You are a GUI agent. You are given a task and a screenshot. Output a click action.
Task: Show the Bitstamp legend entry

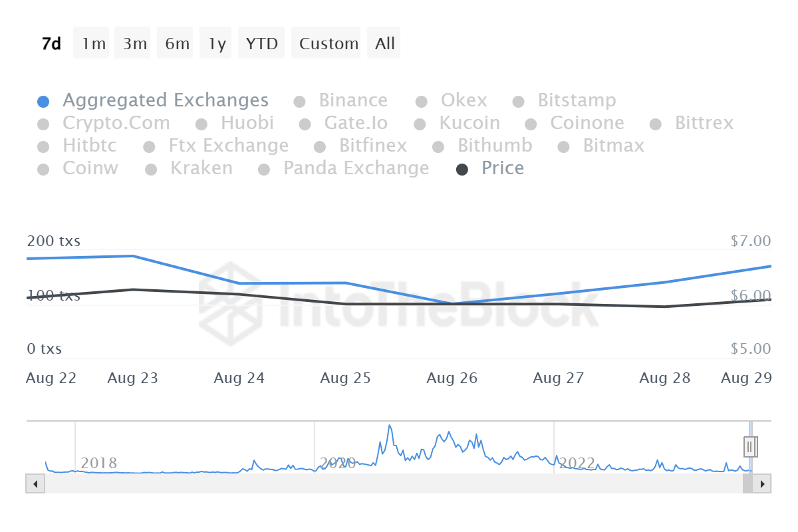coord(576,101)
